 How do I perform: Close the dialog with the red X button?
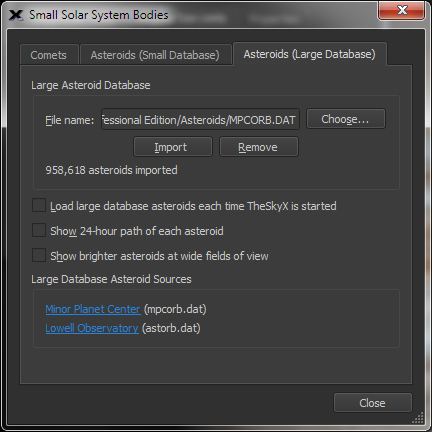(402, 10)
